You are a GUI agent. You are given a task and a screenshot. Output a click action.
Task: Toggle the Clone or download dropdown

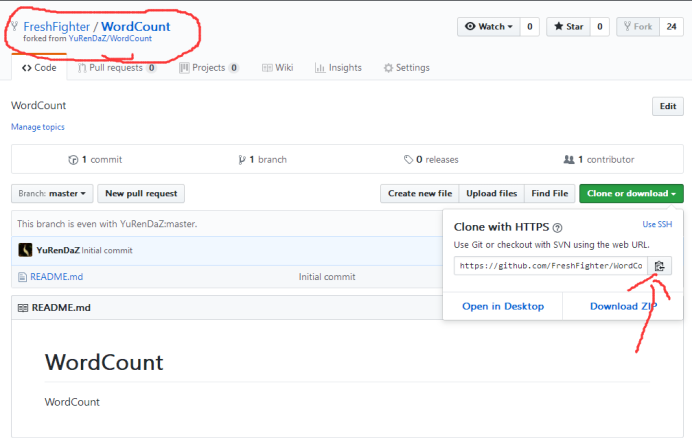point(631,194)
